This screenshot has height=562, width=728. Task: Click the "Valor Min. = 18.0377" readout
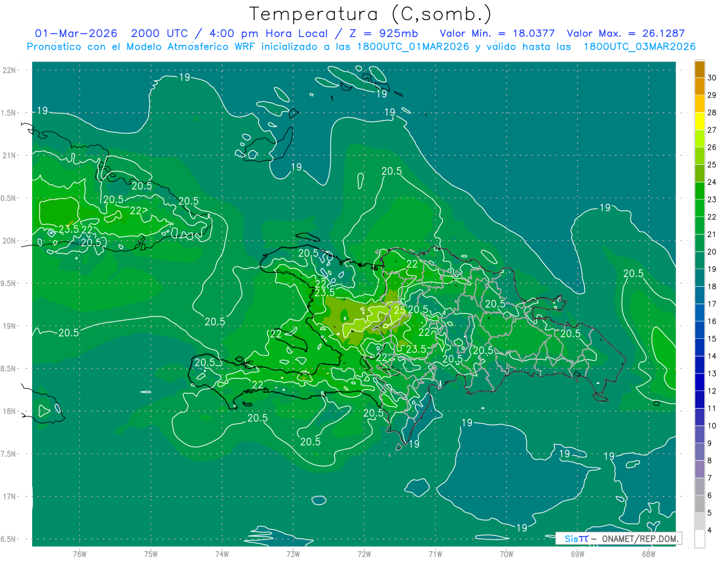pos(497,33)
